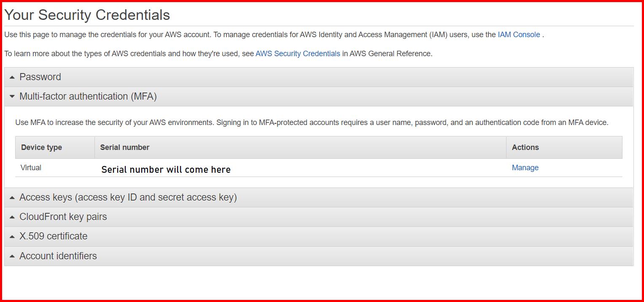Click the Your Security Credentials page title
Image resolution: width=644 pixels, height=302 pixels.
pyautogui.click(x=87, y=14)
